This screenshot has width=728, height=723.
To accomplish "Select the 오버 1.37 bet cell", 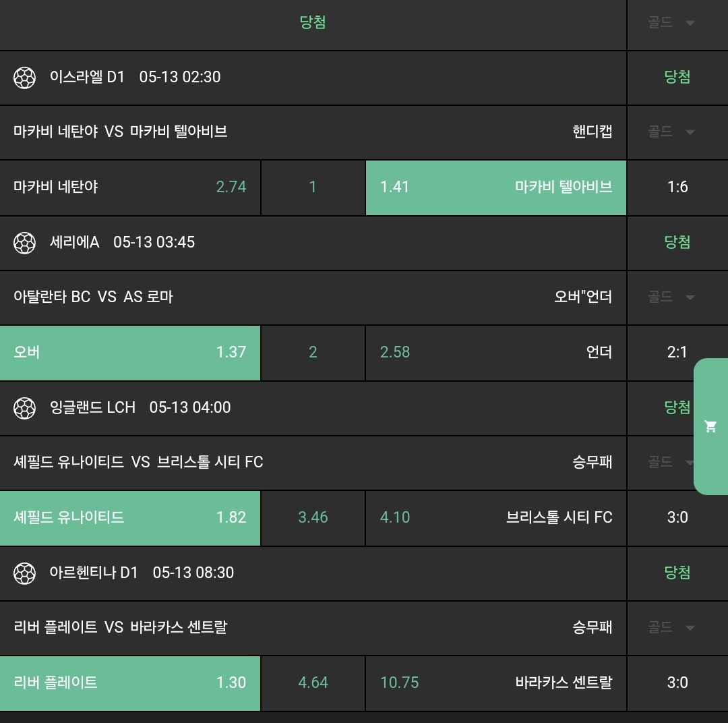I will click(x=130, y=353).
